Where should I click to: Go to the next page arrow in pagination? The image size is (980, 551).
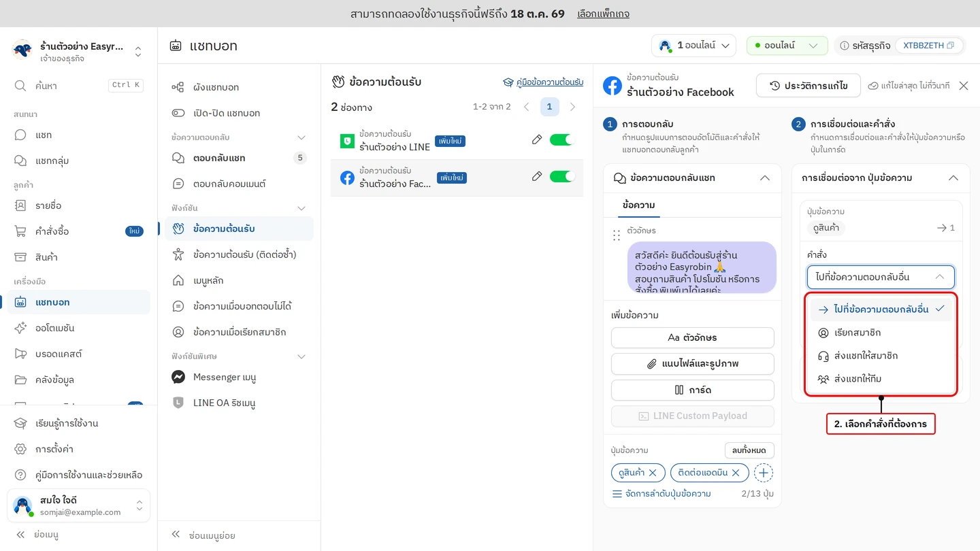point(572,107)
